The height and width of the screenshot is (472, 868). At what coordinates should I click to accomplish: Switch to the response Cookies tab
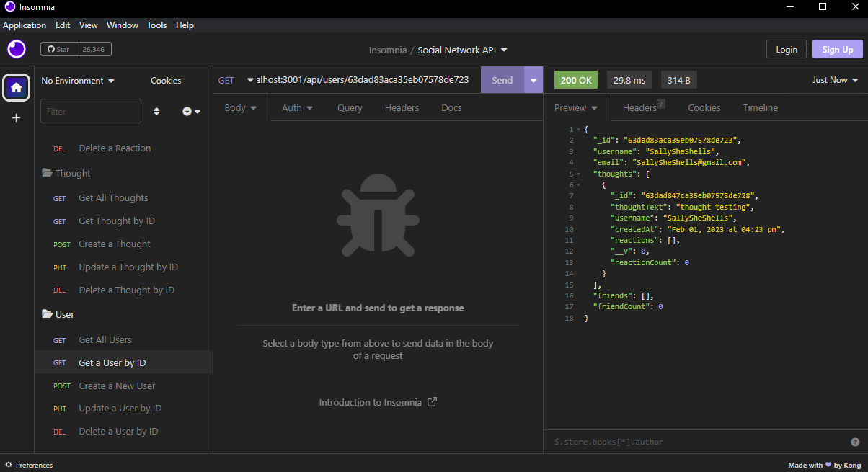click(704, 107)
